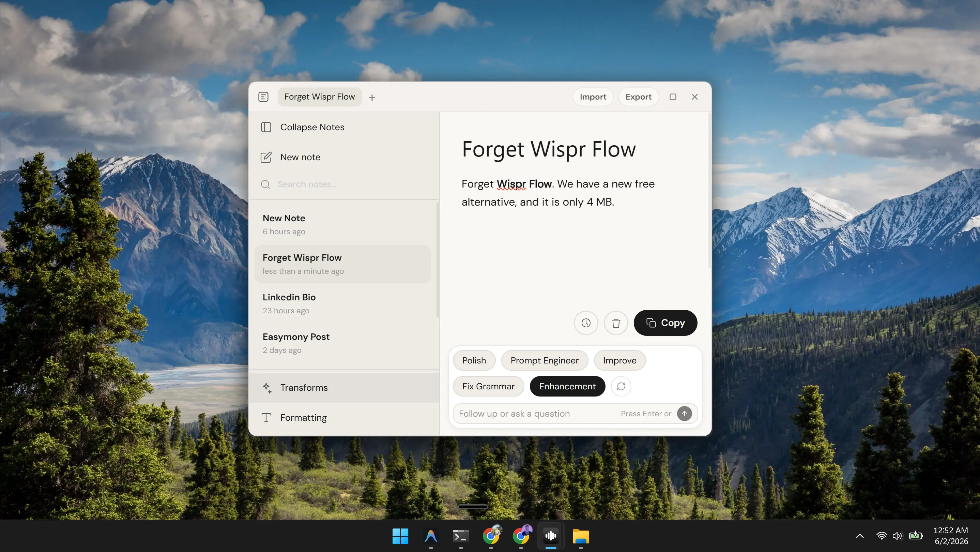Close the notes window
Screen dimensions: 980x552
(695, 97)
